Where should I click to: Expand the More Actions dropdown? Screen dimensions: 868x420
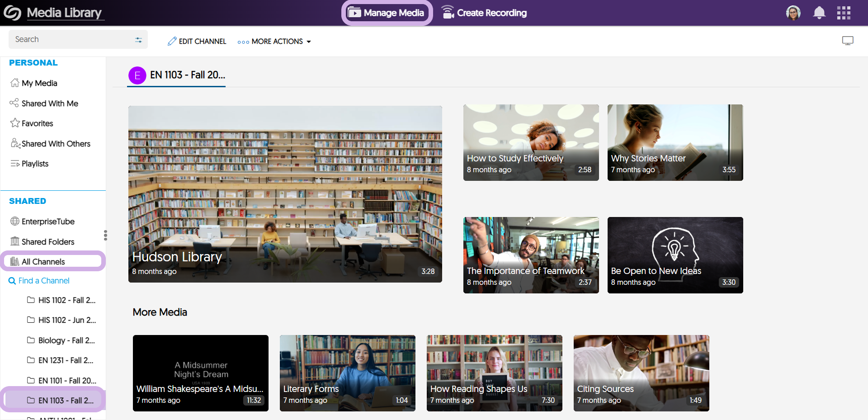coord(274,41)
